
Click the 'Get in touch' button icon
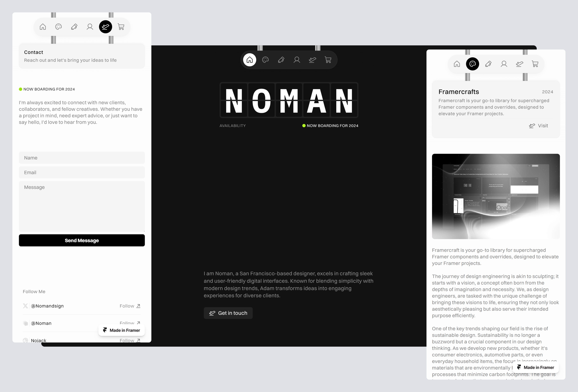click(x=212, y=313)
